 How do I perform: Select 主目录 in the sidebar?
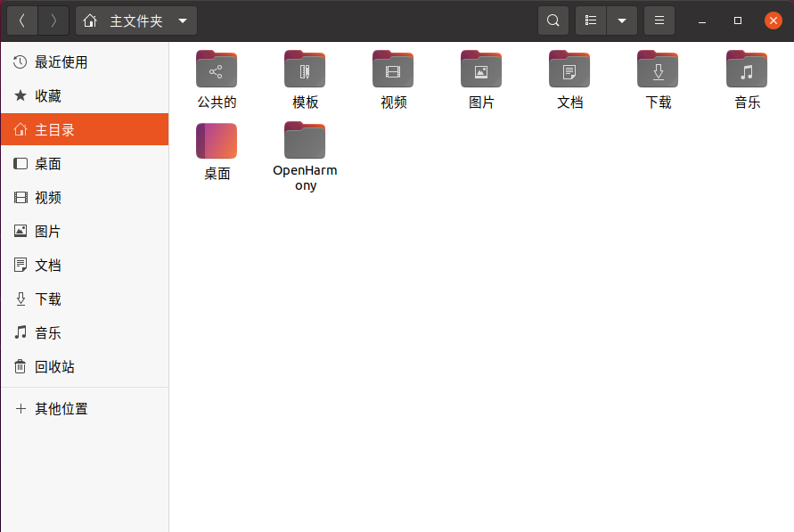pyautogui.click(x=85, y=129)
